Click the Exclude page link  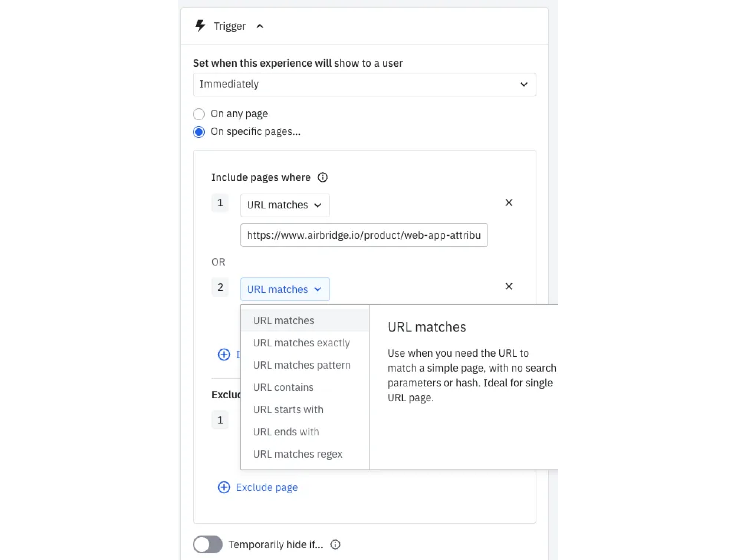(x=267, y=487)
